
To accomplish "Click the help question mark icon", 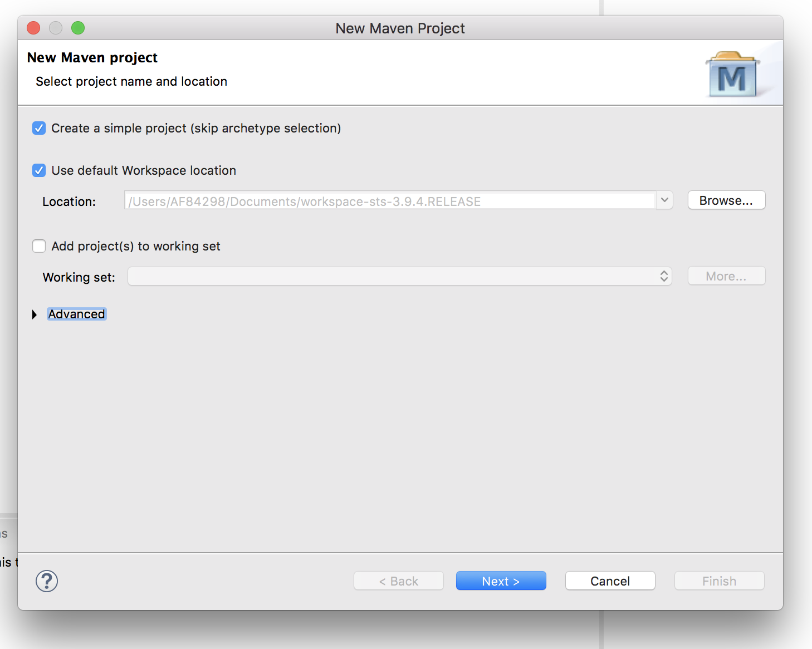I will pyautogui.click(x=47, y=581).
